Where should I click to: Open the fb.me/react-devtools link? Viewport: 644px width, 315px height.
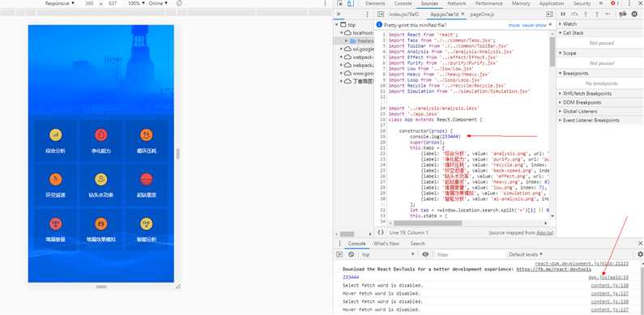[553, 270]
